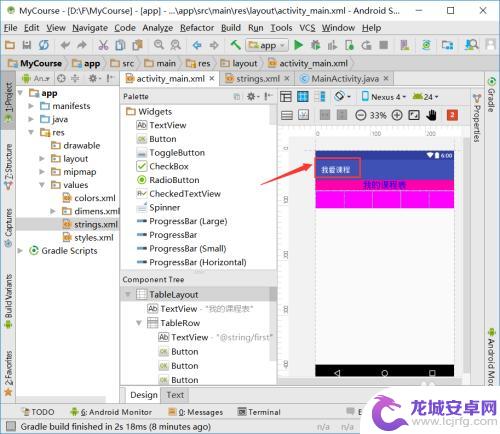
Task: Click the Save All toolbar icon
Action: [x=27, y=45]
